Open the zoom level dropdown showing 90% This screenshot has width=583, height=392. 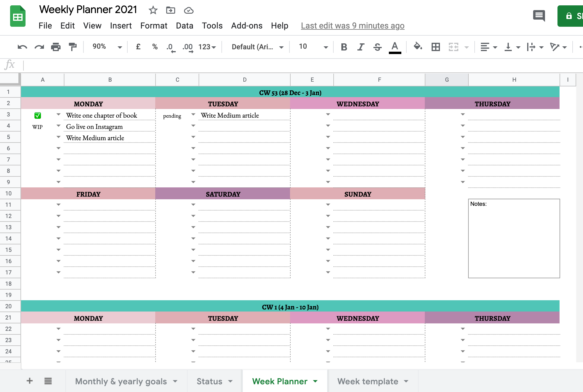point(105,47)
